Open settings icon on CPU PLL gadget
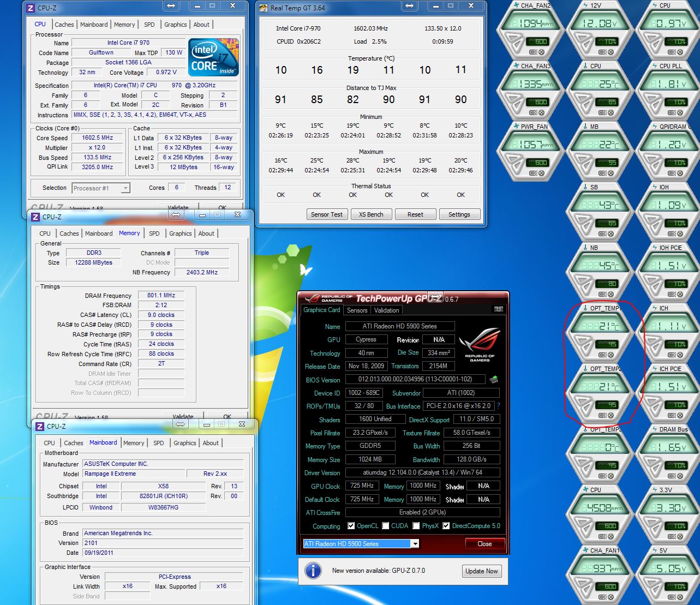 (671, 112)
